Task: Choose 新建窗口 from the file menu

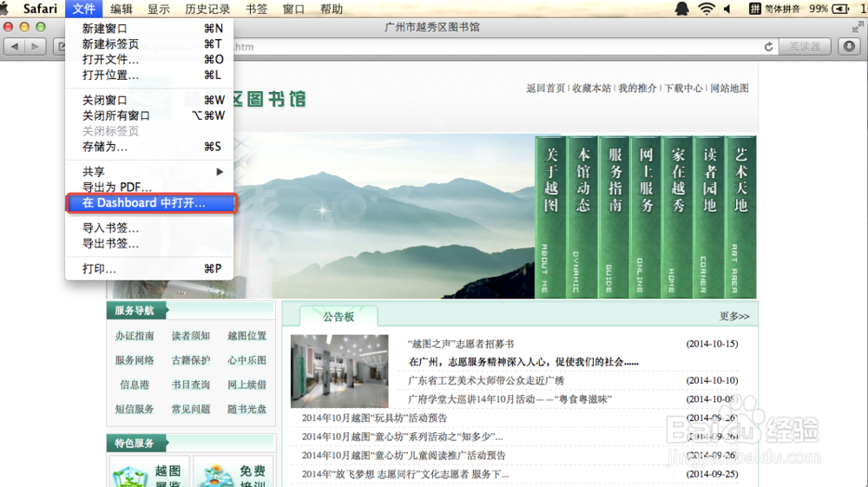Action: click(x=149, y=29)
